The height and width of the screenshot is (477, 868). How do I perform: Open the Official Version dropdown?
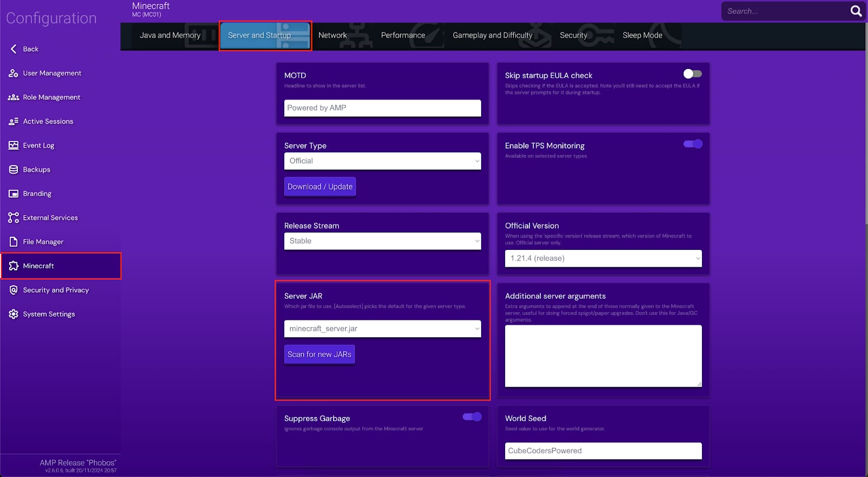603,259
